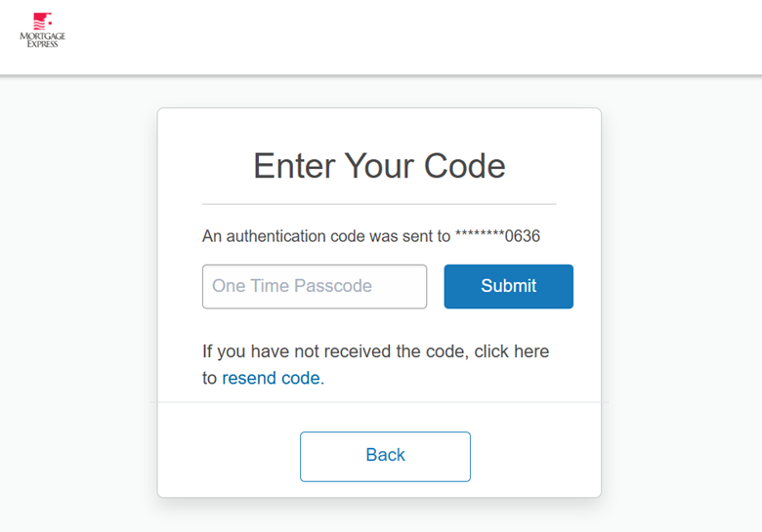Submit the entered authentication code

508,286
